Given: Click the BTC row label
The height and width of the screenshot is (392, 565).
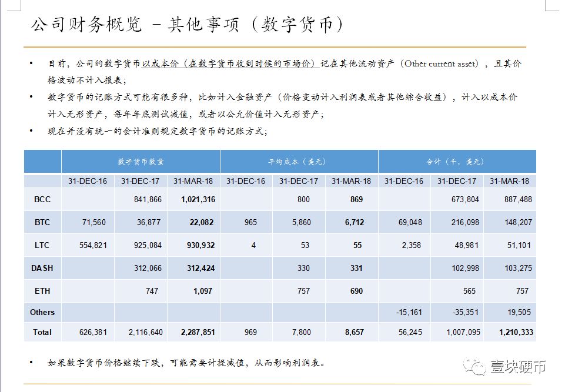Looking at the screenshot, I should tap(42, 223).
